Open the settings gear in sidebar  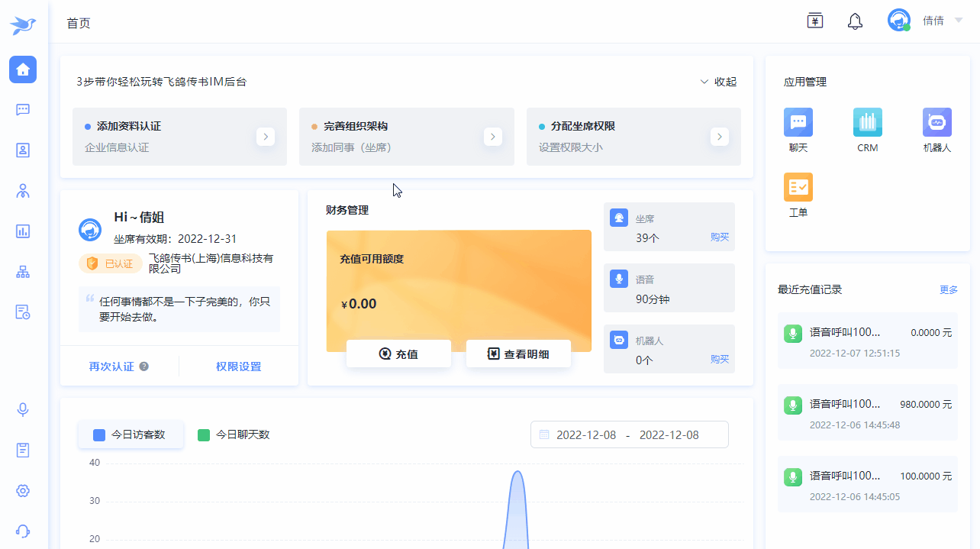point(23,490)
